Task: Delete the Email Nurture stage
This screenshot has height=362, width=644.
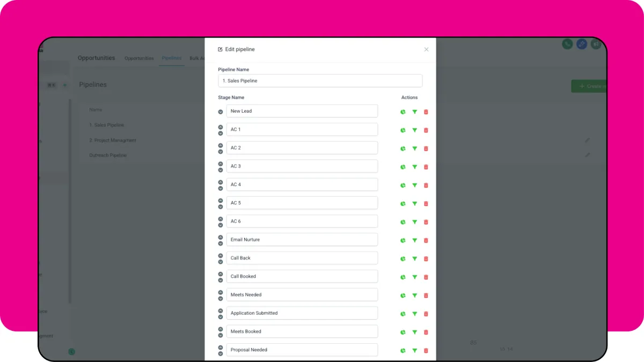Action: click(x=426, y=240)
